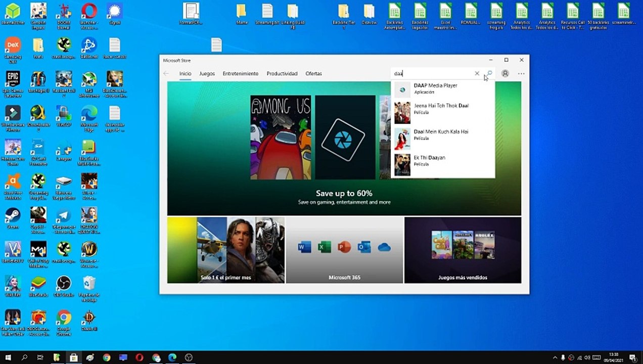The image size is (643, 364).
Task: Open the Among Us banner thumbnail
Action: tap(281, 137)
